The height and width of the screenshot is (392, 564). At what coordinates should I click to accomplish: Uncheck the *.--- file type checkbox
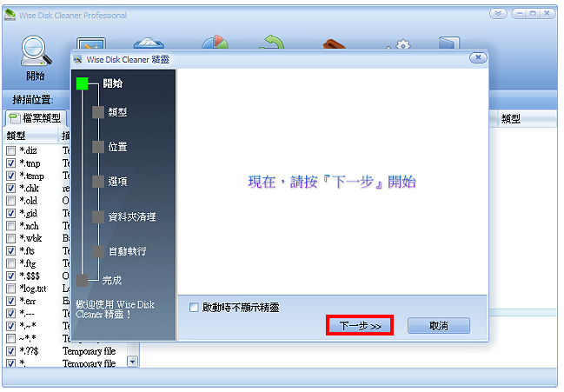pos(11,313)
